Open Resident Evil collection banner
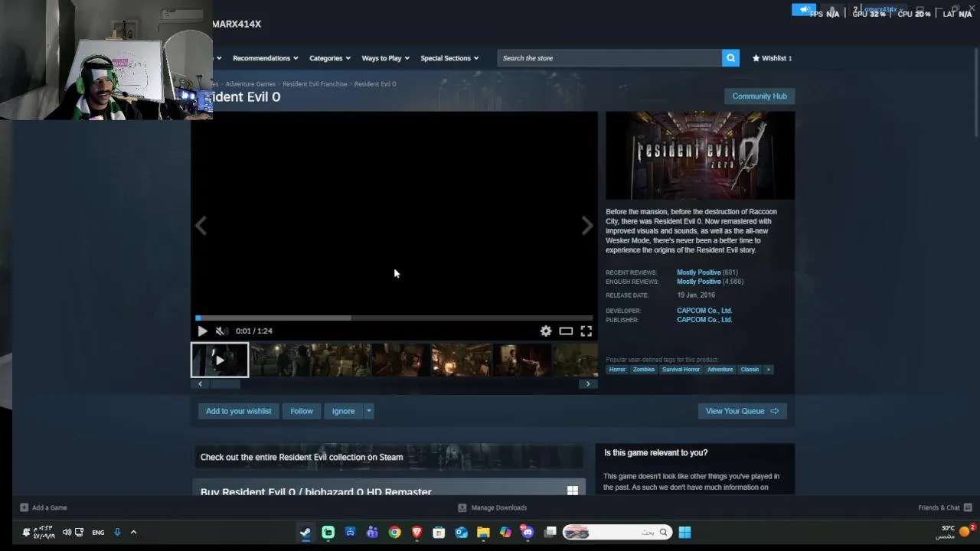Image resolution: width=980 pixels, height=551 pixels. pyautogui.click(x=388, y=457)
